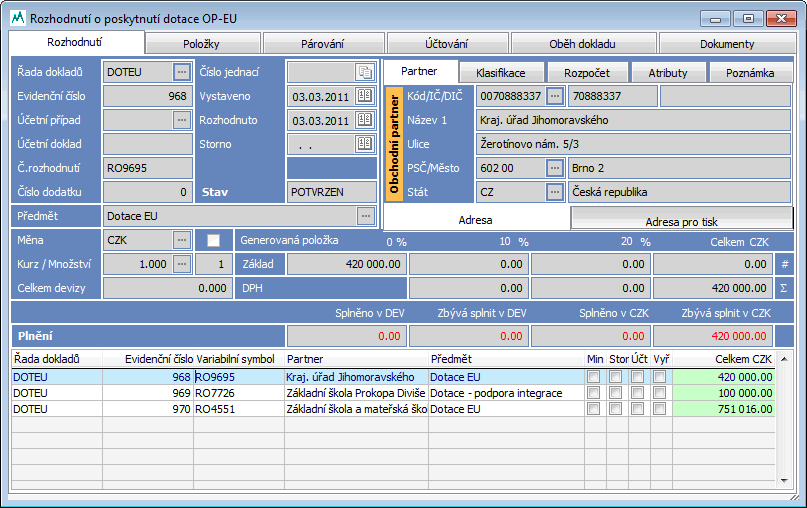
Task: Select the Adresa button
Action: coord(477,219)
